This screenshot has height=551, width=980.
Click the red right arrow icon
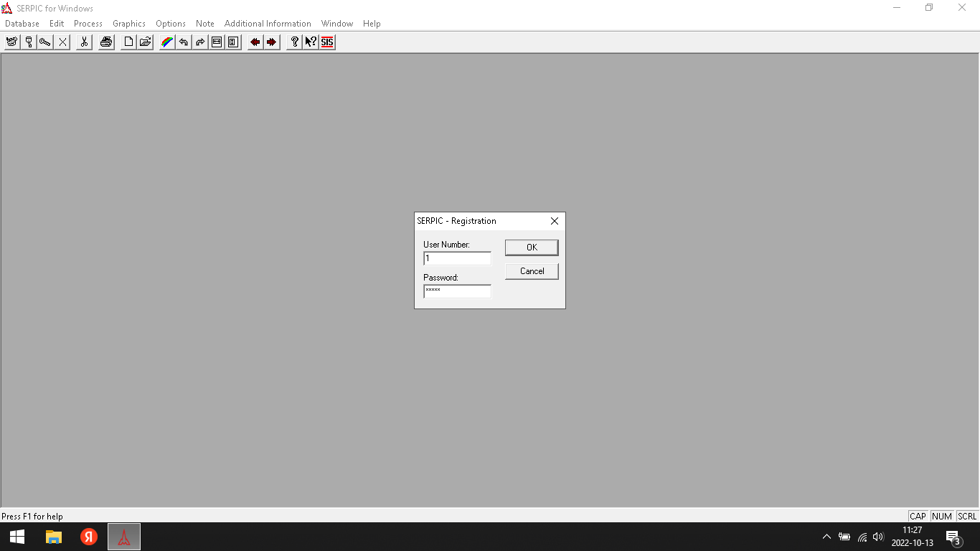271,42
